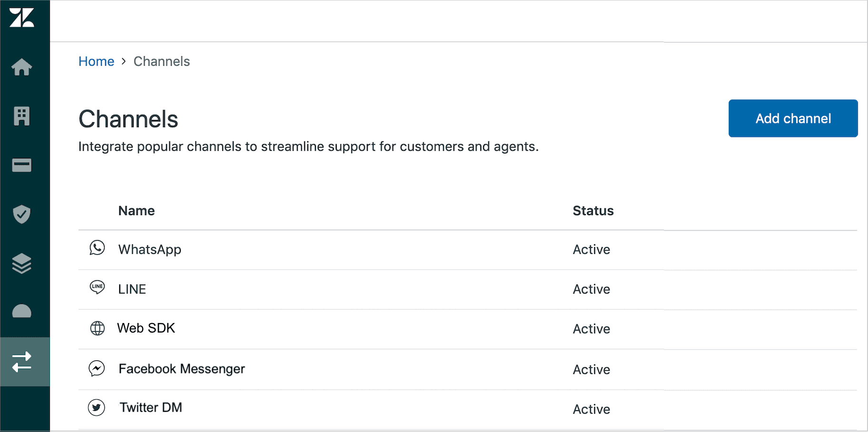Viewport: 868px width, 432px height.
Task: Open the LINE channel row
Action: point(468,290)
